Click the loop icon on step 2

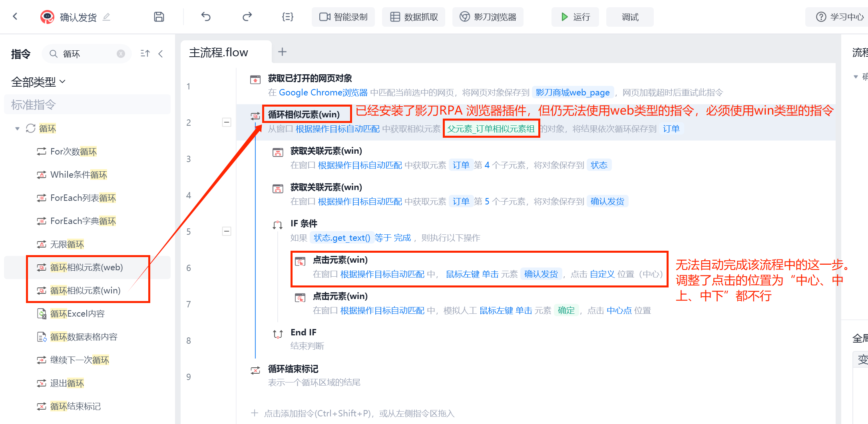(255, 116)
